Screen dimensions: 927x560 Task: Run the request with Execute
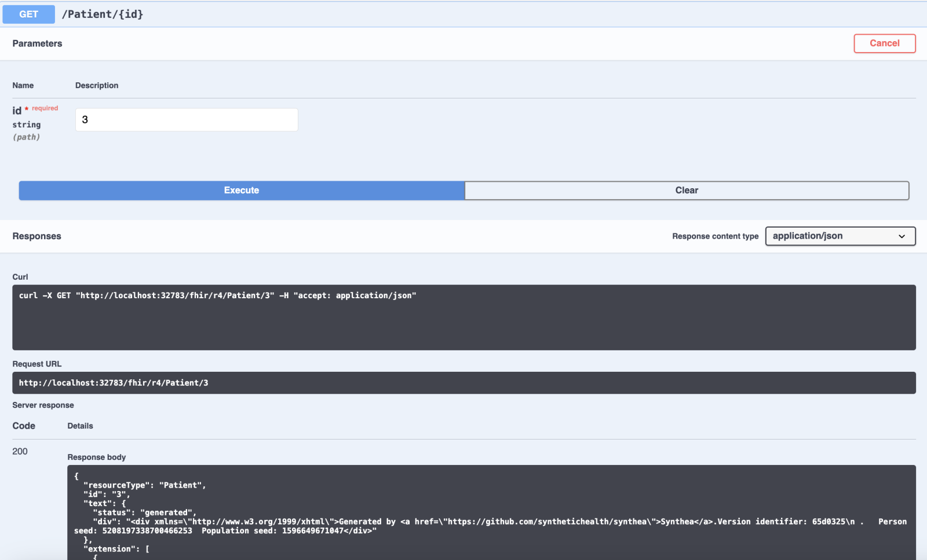(242, 191)
